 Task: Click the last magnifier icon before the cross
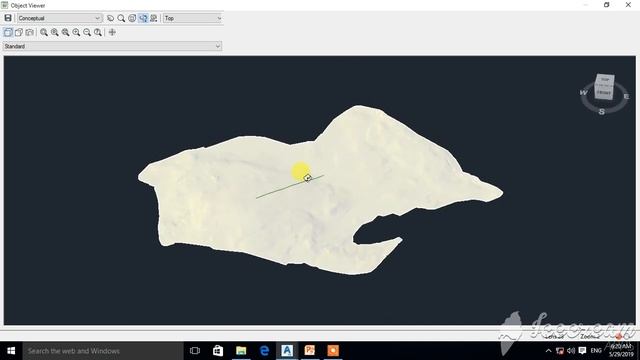coord(98,32)
